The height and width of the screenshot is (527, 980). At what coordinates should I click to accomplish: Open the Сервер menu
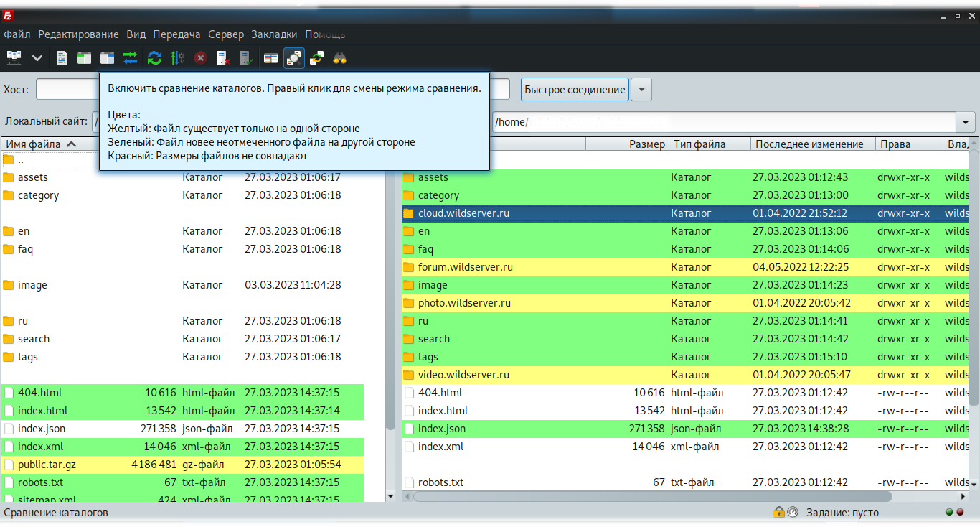pyautogui.click(x=226, y=34)
